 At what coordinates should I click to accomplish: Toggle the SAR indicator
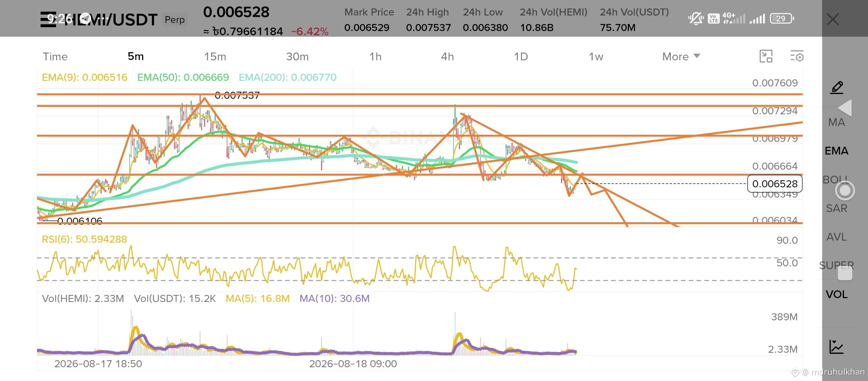click(837, 208)
